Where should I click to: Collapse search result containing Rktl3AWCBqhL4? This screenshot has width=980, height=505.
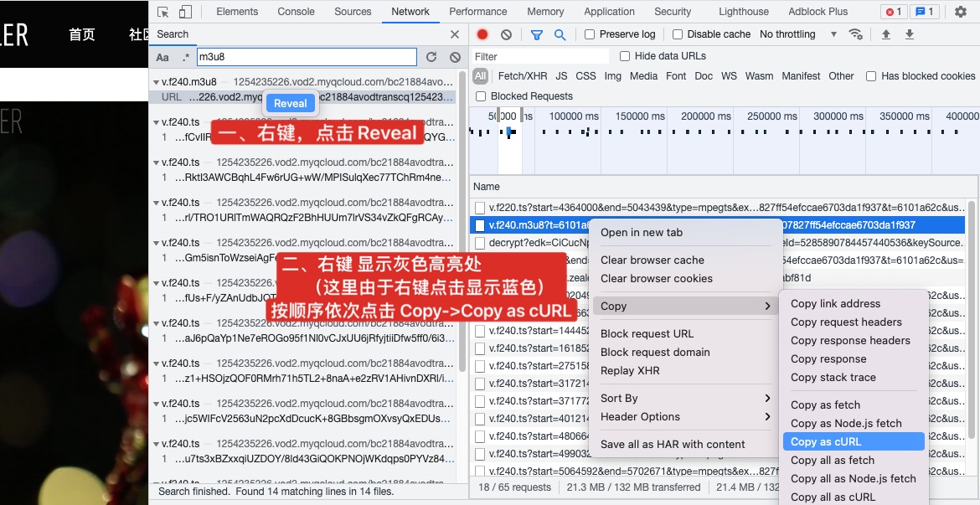point(156,162)
